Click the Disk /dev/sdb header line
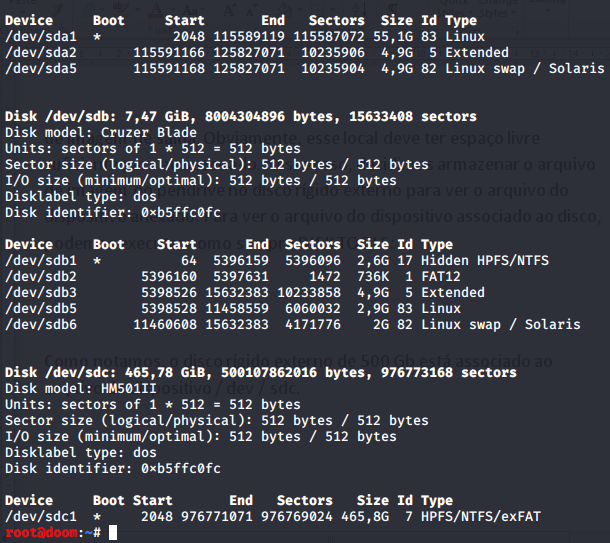 click(x=240, y=117)
